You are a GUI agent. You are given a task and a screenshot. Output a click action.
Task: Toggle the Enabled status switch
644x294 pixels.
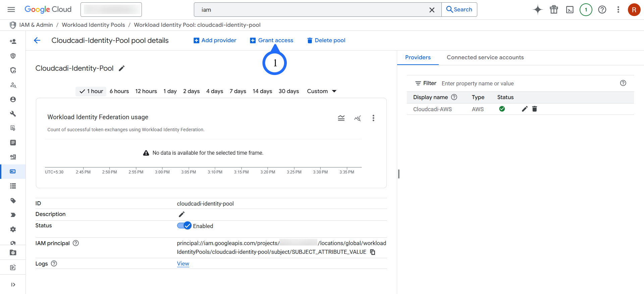[x=184, y=226]
